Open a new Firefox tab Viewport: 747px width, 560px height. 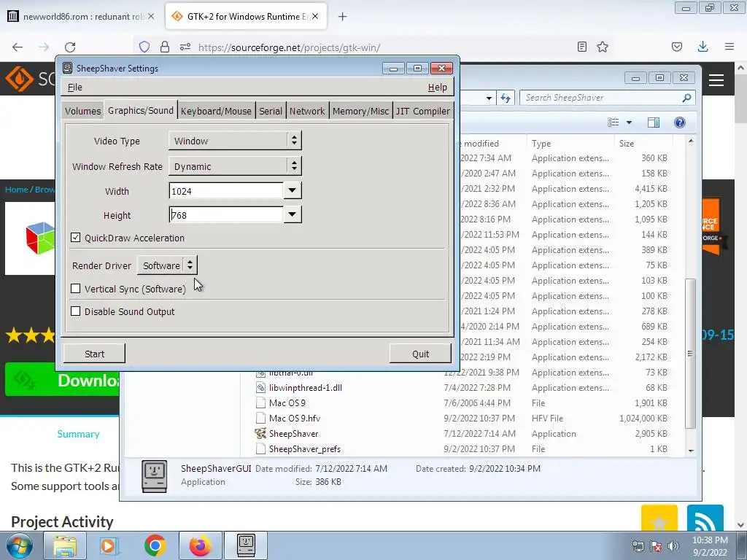pos(343,17)
